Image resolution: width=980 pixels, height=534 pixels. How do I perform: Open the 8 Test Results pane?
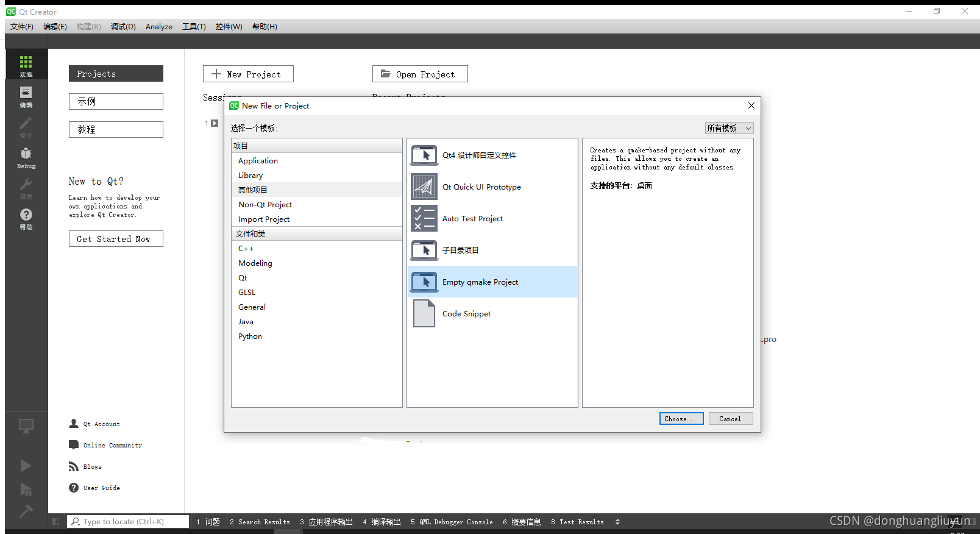[x=578, y=522]
